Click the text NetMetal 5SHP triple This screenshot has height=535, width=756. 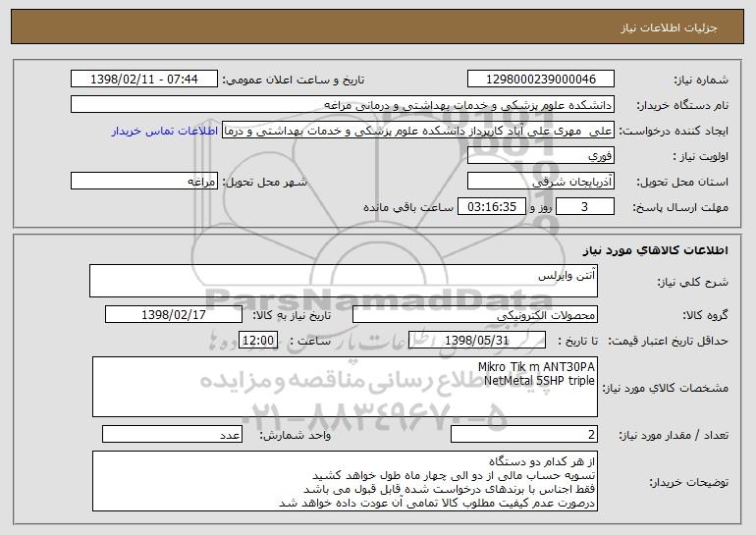539,381
